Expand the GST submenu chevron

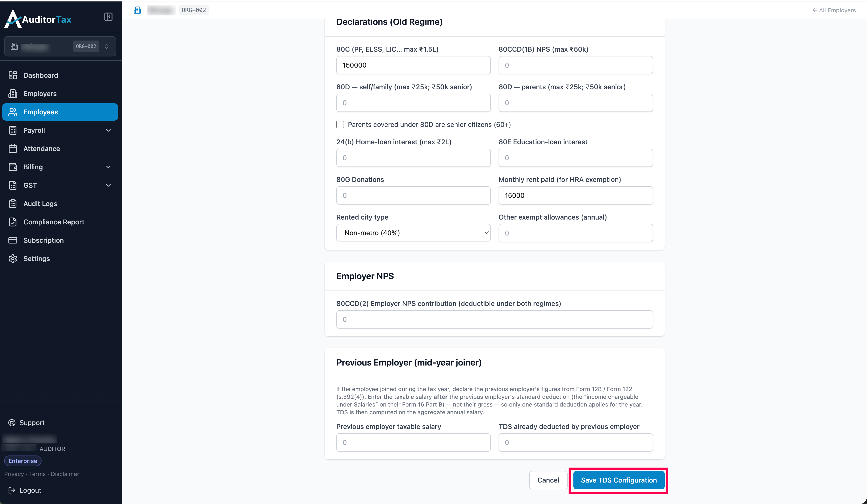pyautogui.click(x=108, y=185)
